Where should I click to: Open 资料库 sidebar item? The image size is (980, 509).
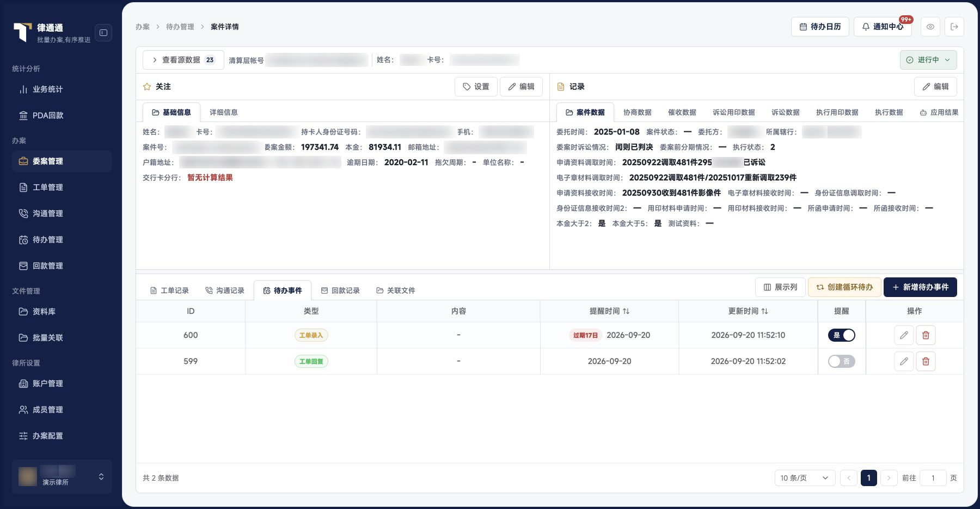pyautogui.click(x=62, y=312)
